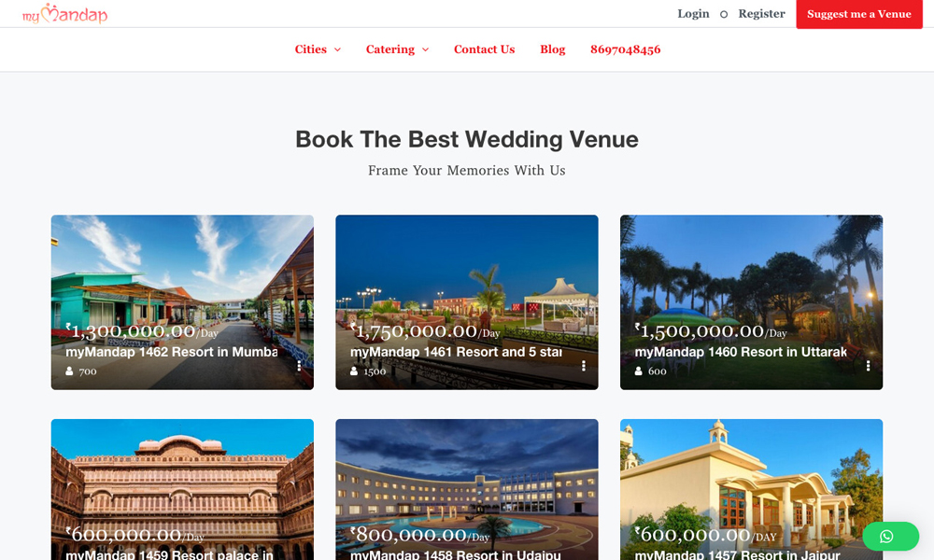The height and width of the screenshot is (560, 934).
Task: Open myMandap 1457 Resort in Jaipur listing
Action: click(x=738, y=554)
